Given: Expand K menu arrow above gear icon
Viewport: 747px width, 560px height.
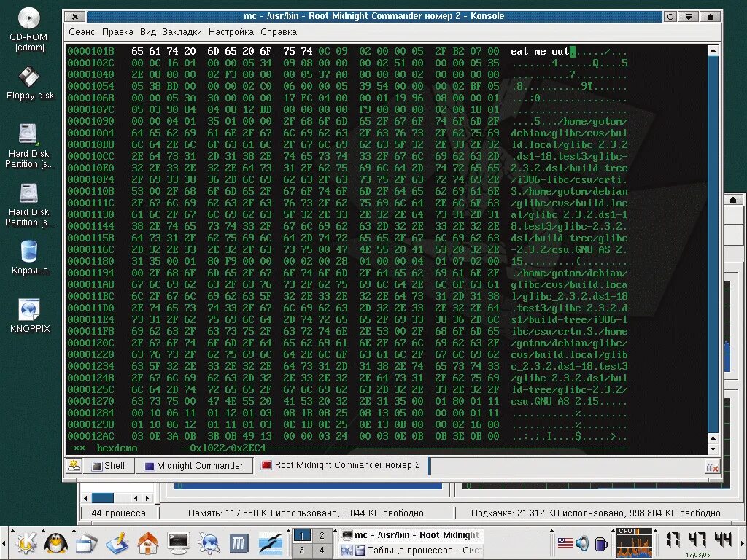Looking at the screenshot, I should pos(12,530).
